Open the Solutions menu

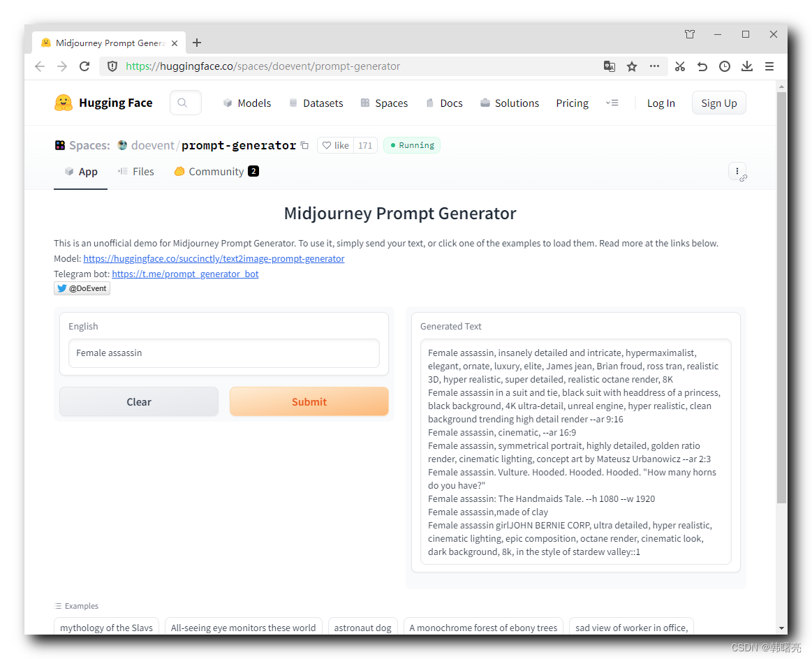point(510,103)
